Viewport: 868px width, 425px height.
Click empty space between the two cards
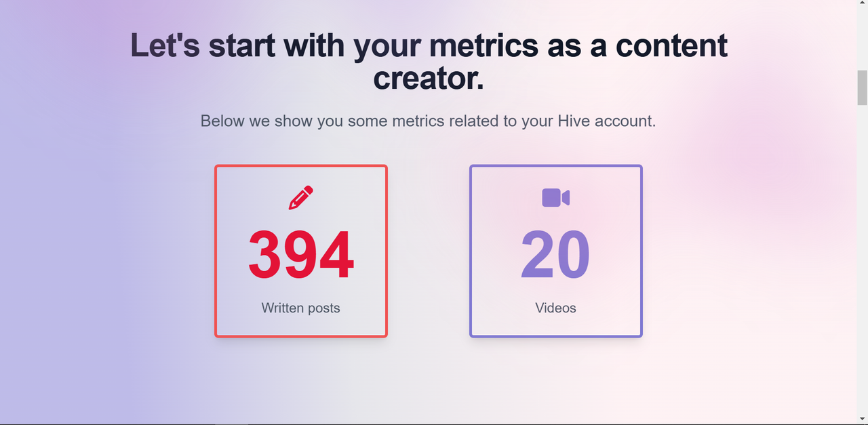[x=429, y=251]
